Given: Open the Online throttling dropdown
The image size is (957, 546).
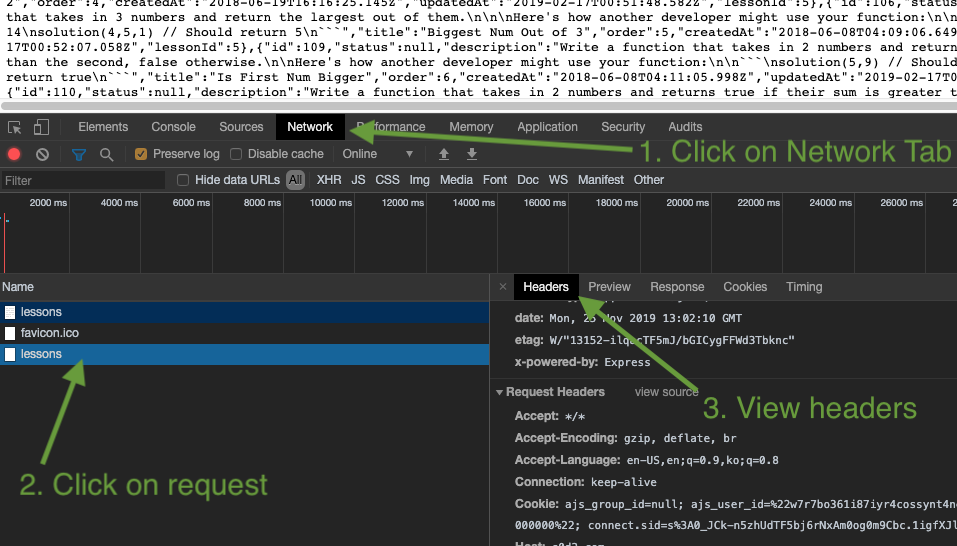Looking at the screenshot, I should coord(377,154).
